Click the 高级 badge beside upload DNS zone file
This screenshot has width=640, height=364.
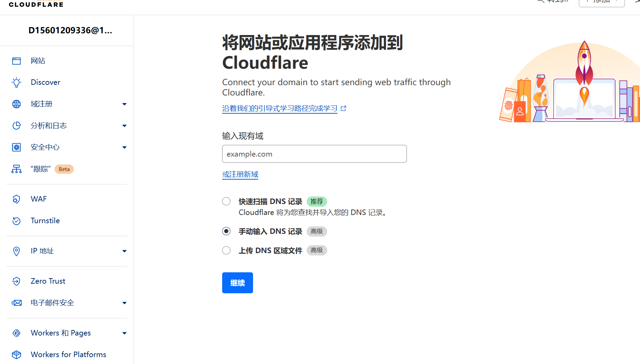(x=317, y=250)
